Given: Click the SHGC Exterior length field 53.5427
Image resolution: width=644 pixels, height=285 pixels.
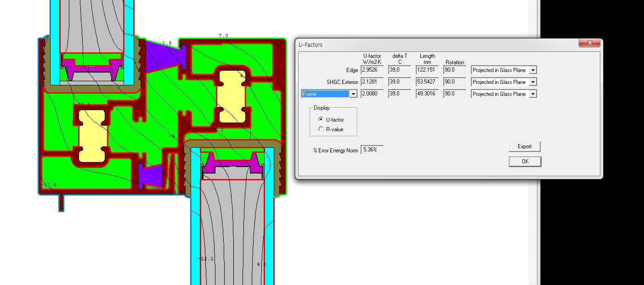Looking at the screenshot, I should click(x=427, y=82).
